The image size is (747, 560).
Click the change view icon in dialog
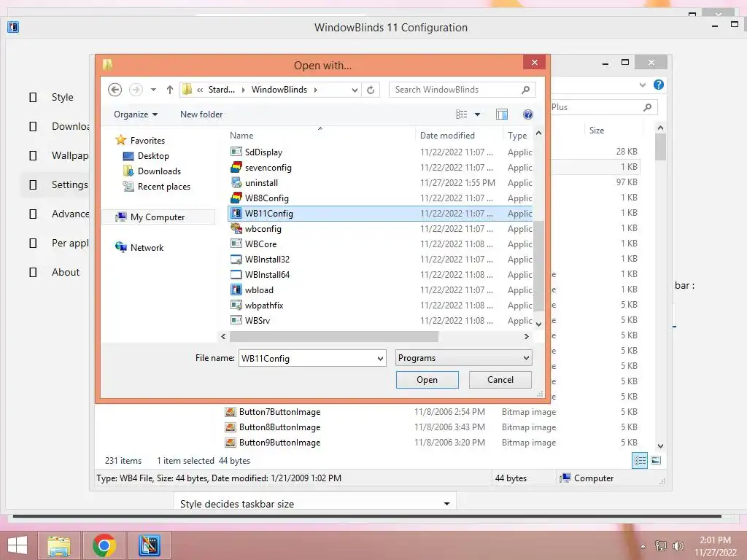[x=461, y=114]
